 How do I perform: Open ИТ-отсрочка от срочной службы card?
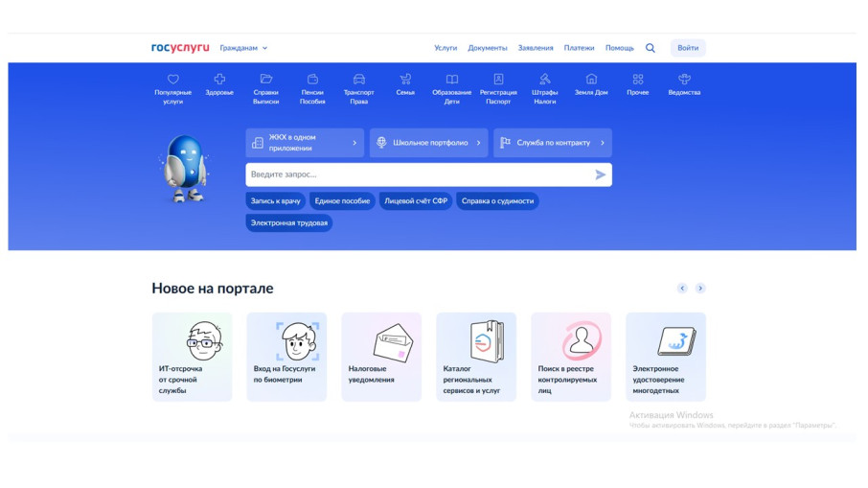pyautogui.click(x=192, y=358)
